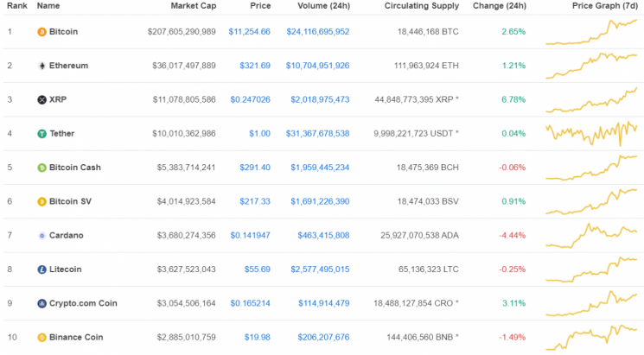This screenshot has width=644, height=355.
Task: Select Cardano change value -4.44%
Action: coord(512,236)
